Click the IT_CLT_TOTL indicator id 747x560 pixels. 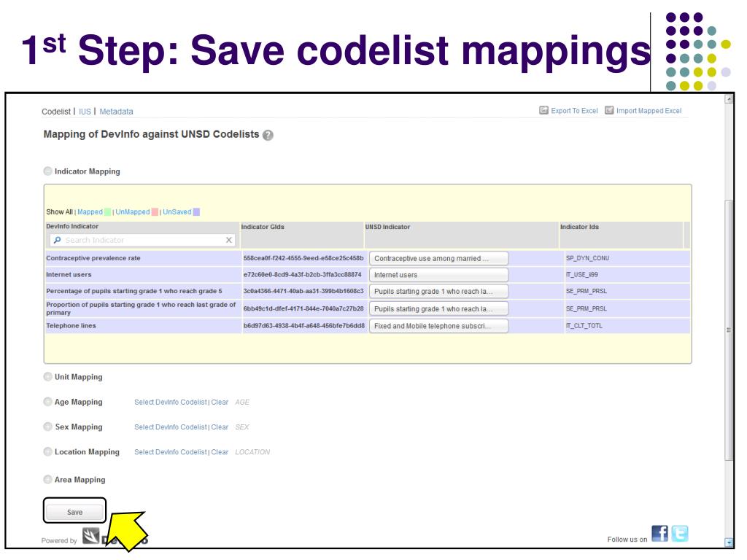tap(584, 326)
